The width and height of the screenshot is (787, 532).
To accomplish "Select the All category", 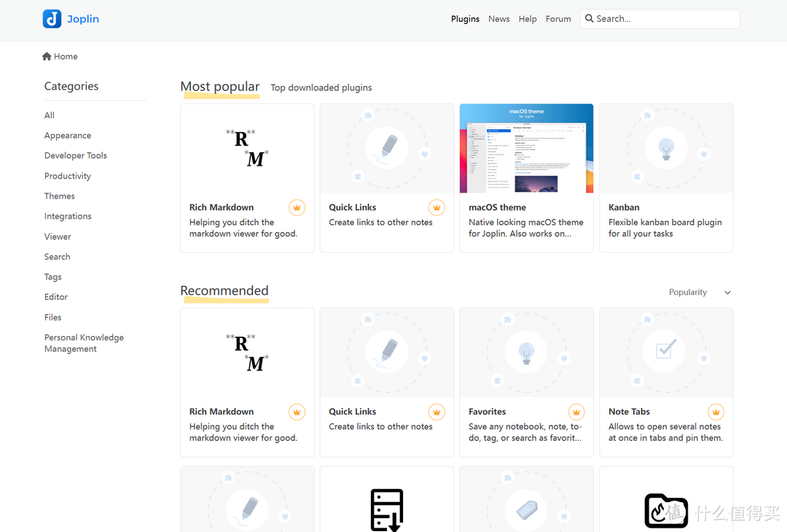I will [50, 115].
